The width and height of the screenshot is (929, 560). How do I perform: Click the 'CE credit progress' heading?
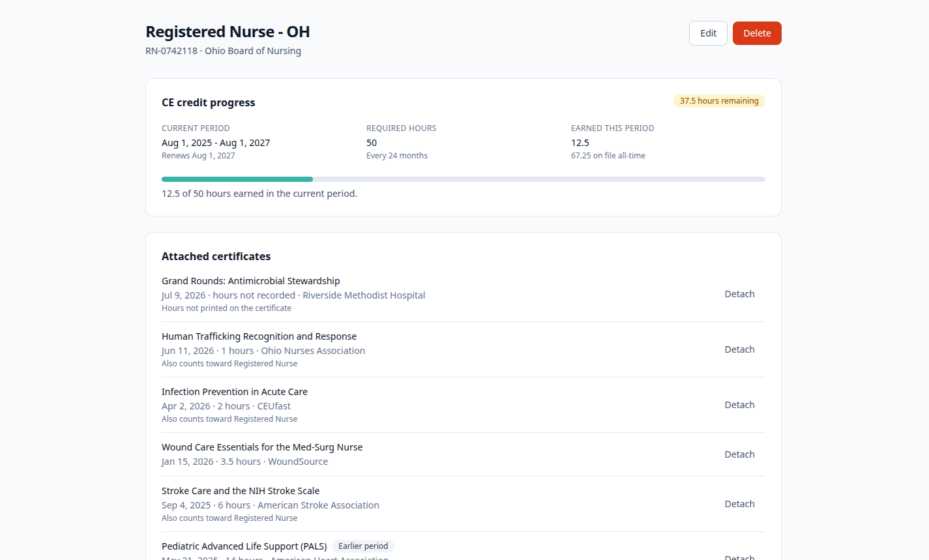pos(209,102)
